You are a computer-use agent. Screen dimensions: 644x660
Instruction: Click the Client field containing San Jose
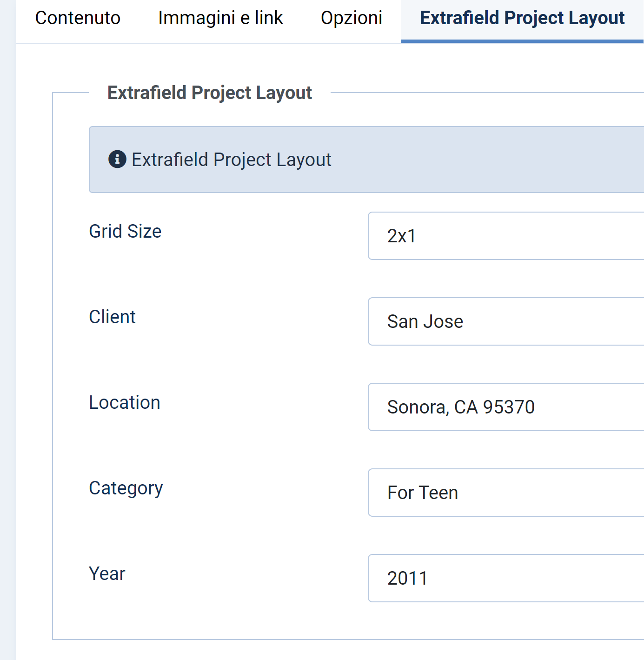[x=505, y=321]
